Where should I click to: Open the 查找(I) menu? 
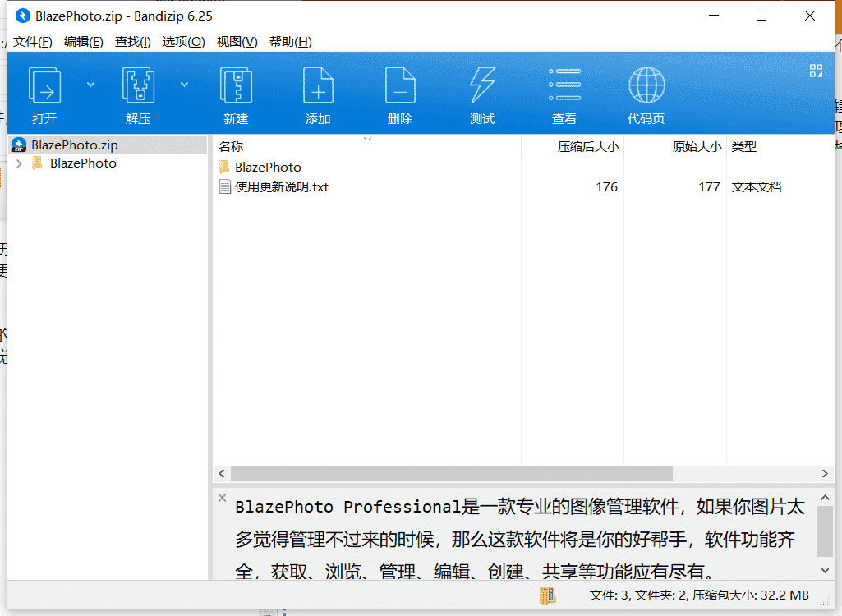point(132,42)
